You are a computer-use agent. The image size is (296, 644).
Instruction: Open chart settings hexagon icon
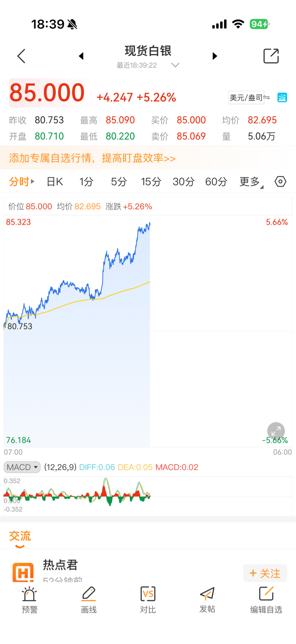(280, 181)
